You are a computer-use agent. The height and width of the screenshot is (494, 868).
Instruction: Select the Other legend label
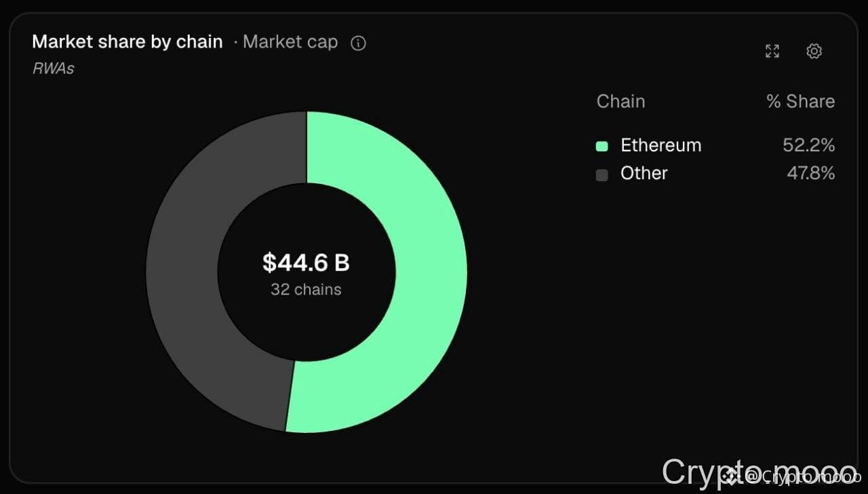point(644,174)
